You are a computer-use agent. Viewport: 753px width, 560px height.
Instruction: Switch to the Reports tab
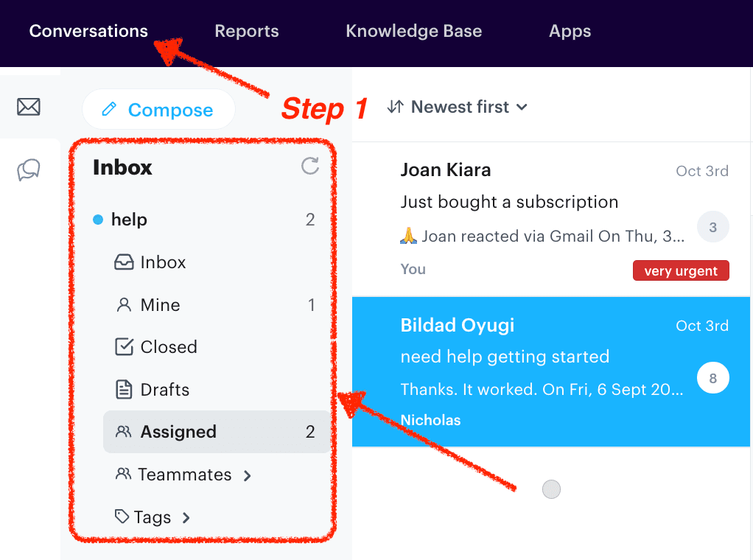pos(246,31)
